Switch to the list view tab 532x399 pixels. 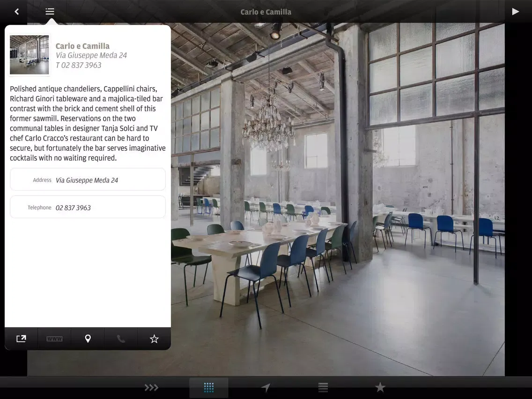point(323,387)
